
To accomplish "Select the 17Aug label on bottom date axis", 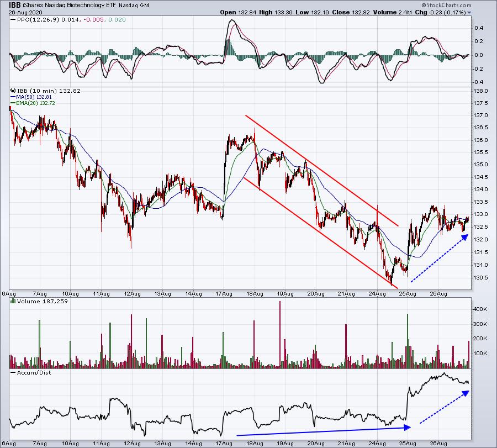I will pos(223,444).
